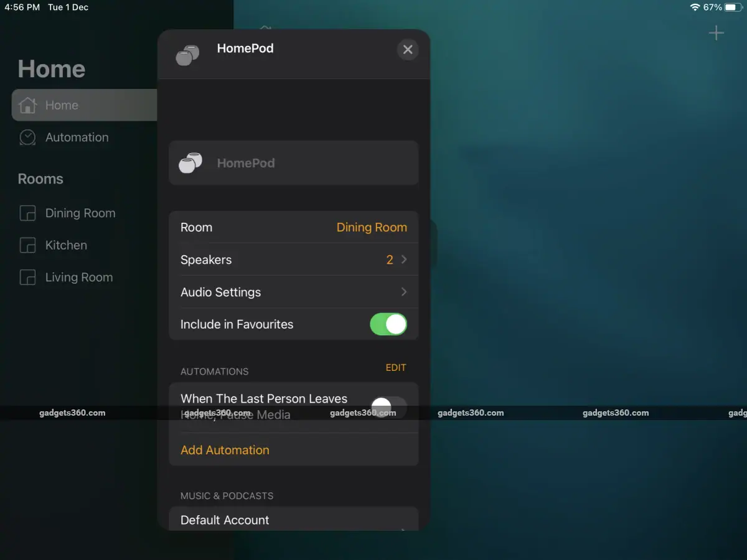
Task: Toggle Include in Favourites switch
Action: pos(388,324)
